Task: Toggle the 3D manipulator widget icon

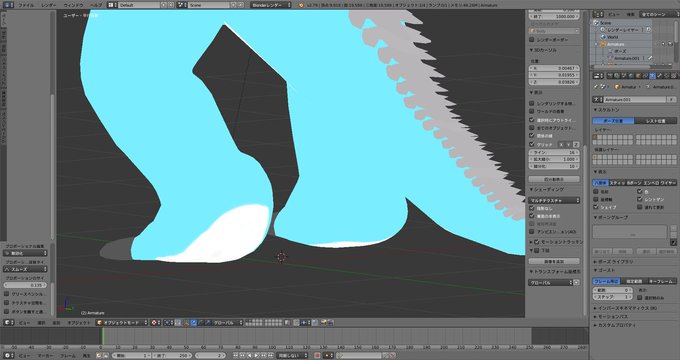Action: pyautogui.click(x=186, y=323)
